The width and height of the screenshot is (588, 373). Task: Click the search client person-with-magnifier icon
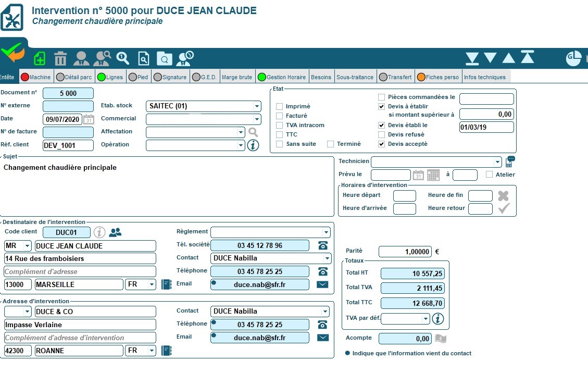(102, 58)
